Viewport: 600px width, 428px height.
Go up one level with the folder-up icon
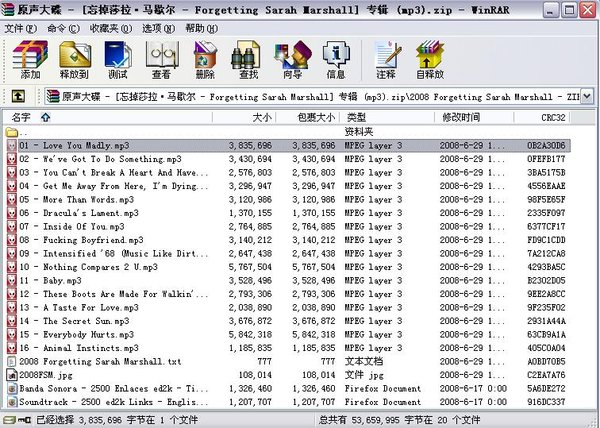tap(18, 96)
